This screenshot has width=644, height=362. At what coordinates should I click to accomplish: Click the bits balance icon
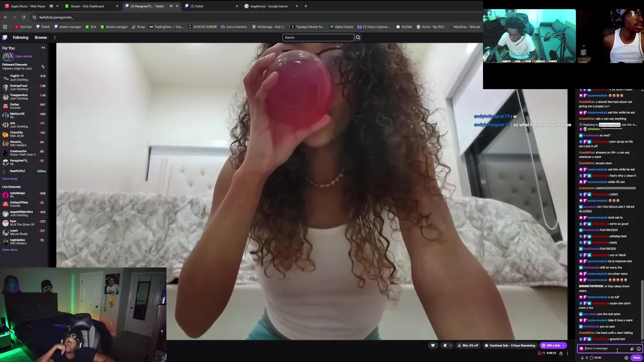click(583, 357)
